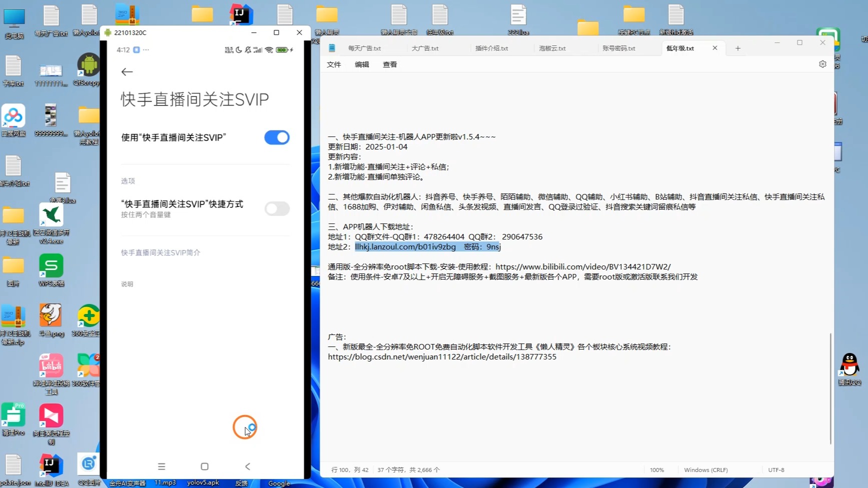Image resolution: width=868 pixels, height=488 pixels.
Task: Click the blog.csdn.net article URL
Action: (x=442, y=357)
